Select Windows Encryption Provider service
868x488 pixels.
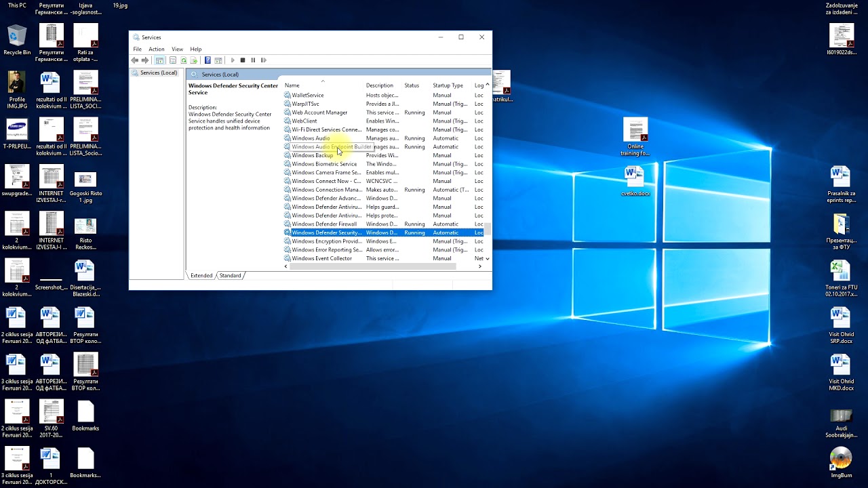coord(383,241)
